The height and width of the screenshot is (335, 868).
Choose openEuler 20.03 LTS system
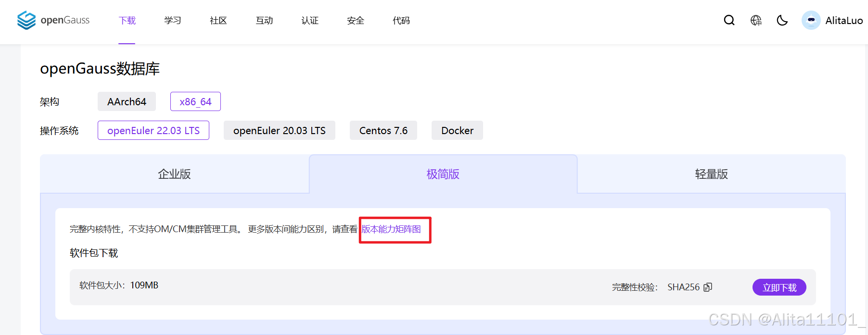coord(280,130)
